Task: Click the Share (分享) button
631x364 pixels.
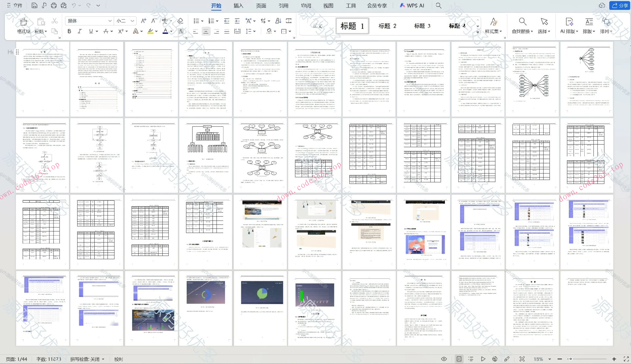Action: click(x=619, y=6)
